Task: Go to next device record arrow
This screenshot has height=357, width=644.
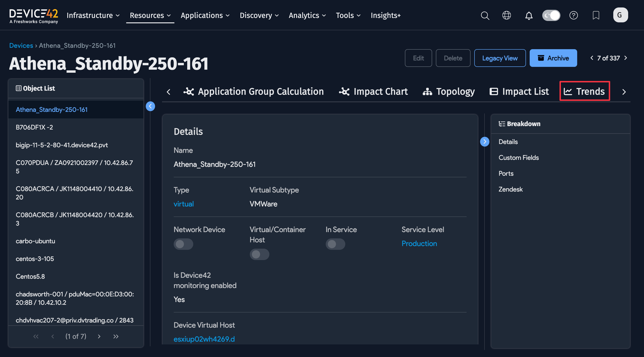Action: (626, 58)
